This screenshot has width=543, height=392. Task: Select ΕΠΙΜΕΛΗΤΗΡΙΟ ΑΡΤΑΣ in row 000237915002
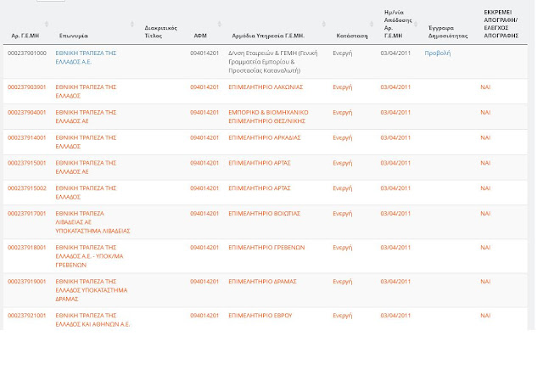click(260, 188)
